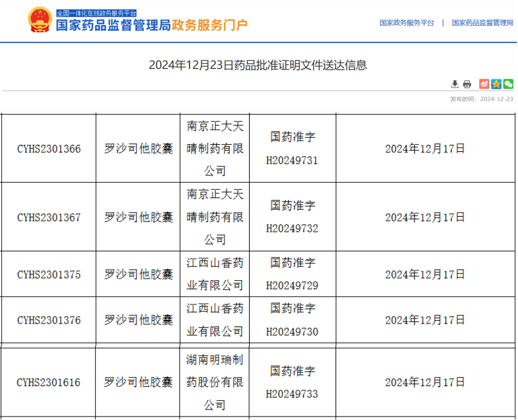The image size is (518, 420).
Task: Share page to Weibo
Action: point(484,84)
